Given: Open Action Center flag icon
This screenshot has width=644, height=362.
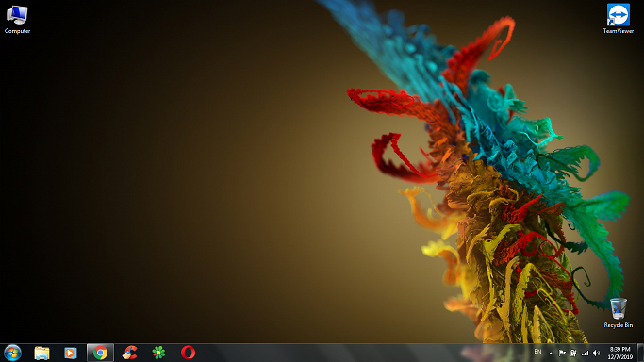Looking at the screenshot, I should pyautogui.click(x=562, y=353).
